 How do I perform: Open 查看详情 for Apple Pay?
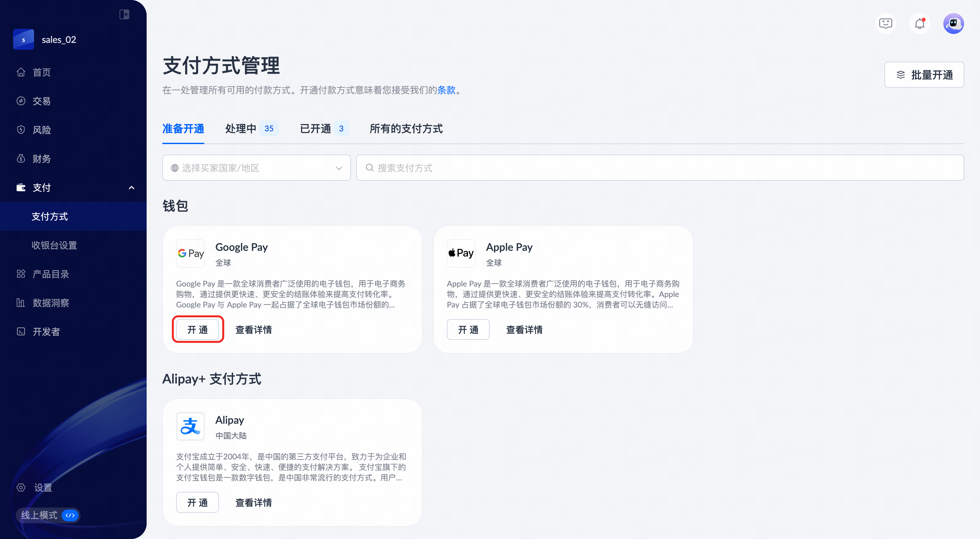click(524, 330)
